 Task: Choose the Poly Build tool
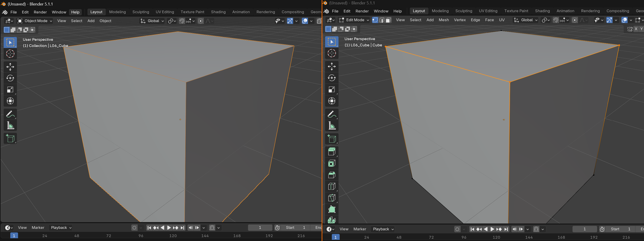pos(332,210)
